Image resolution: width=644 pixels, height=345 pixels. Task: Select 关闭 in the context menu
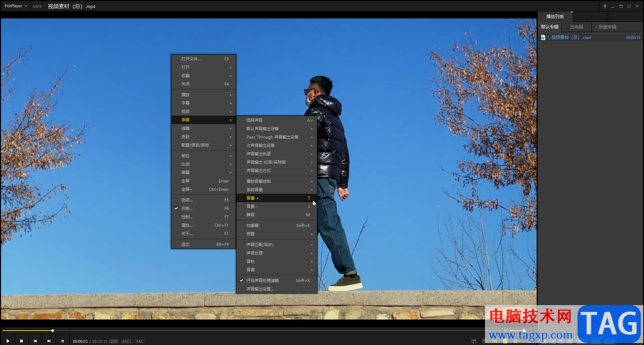coord(204,84)
